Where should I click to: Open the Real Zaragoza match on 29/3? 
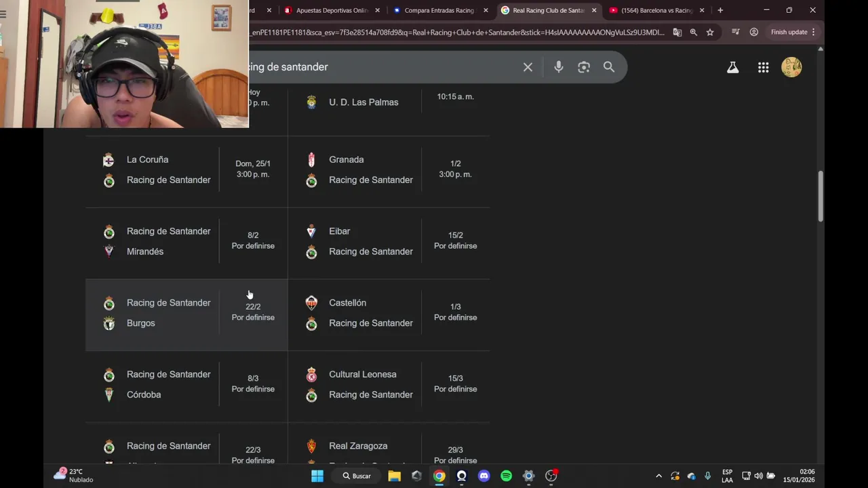tap(389, 444)
